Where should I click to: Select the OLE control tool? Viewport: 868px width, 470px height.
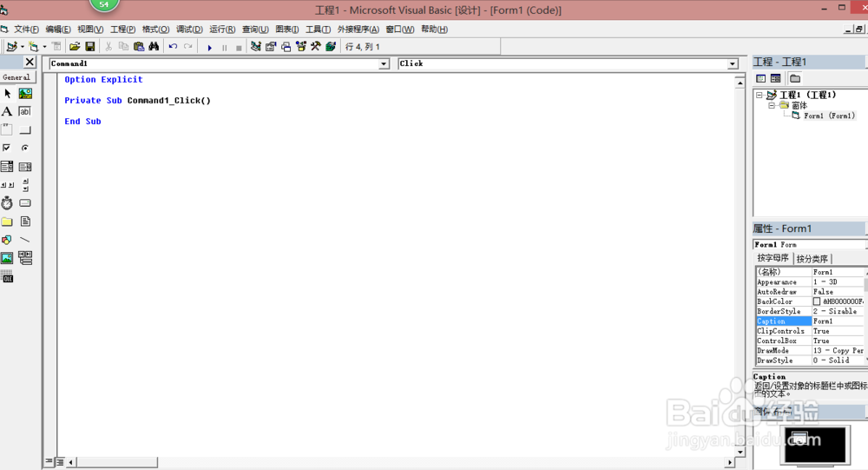pyautogui.click(x=7, y=276)
